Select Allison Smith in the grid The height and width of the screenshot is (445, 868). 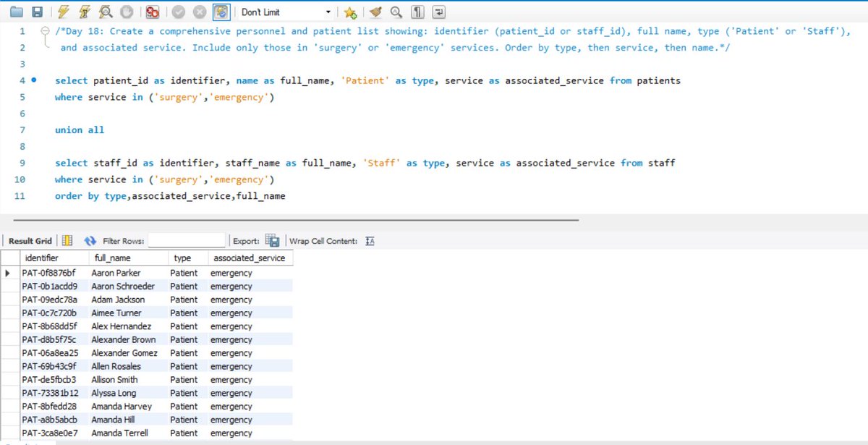tap(128, 379)
